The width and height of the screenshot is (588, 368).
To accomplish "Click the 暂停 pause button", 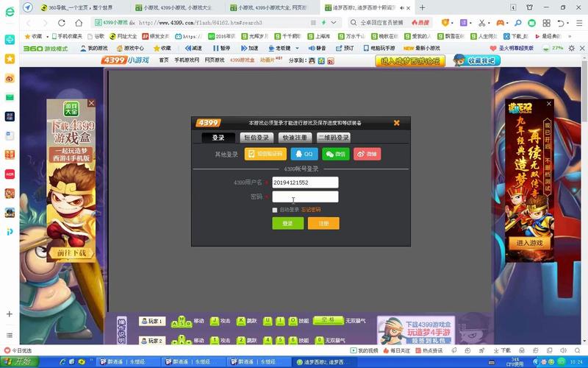I will click(x=221, y=48).
